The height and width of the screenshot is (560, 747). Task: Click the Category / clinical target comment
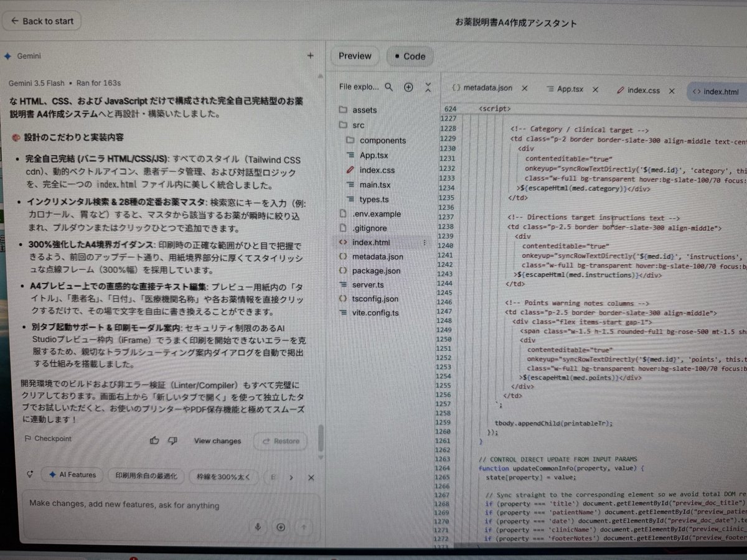580,130
